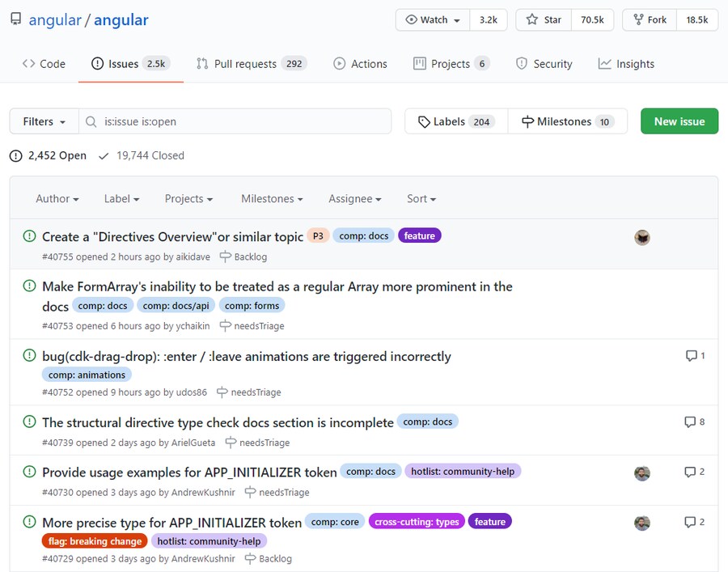Open the Sort dropdown

(421, 198)
